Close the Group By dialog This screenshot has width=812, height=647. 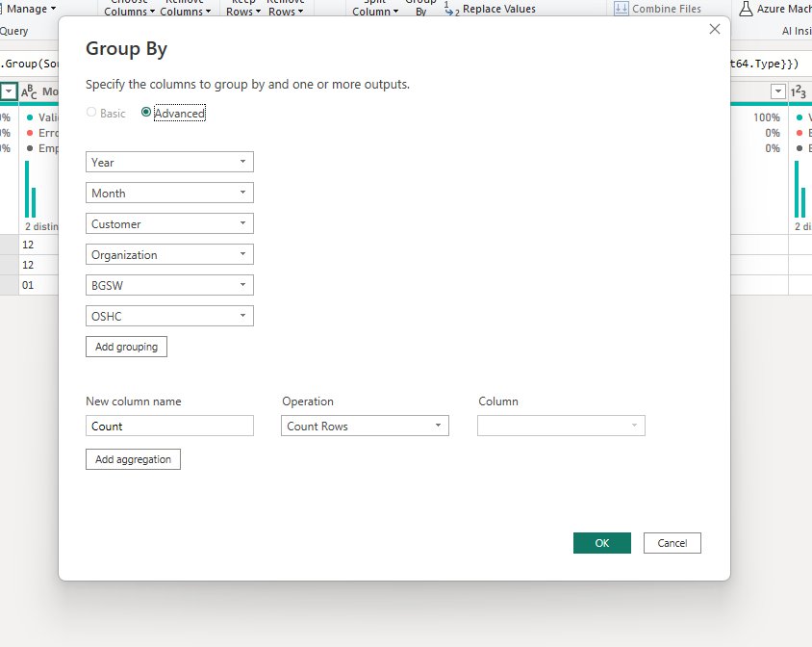(x=714, y=29)
